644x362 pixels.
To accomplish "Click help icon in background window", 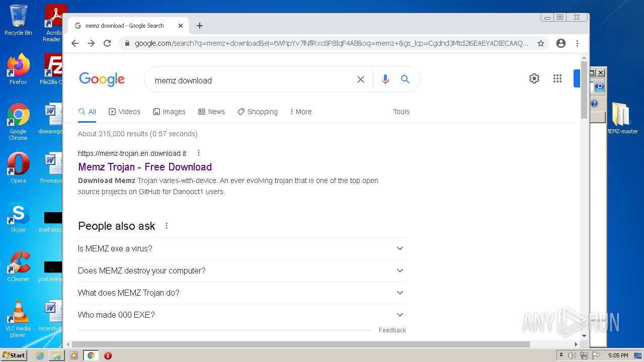I will pyautogui.click(x=594, y=104).
